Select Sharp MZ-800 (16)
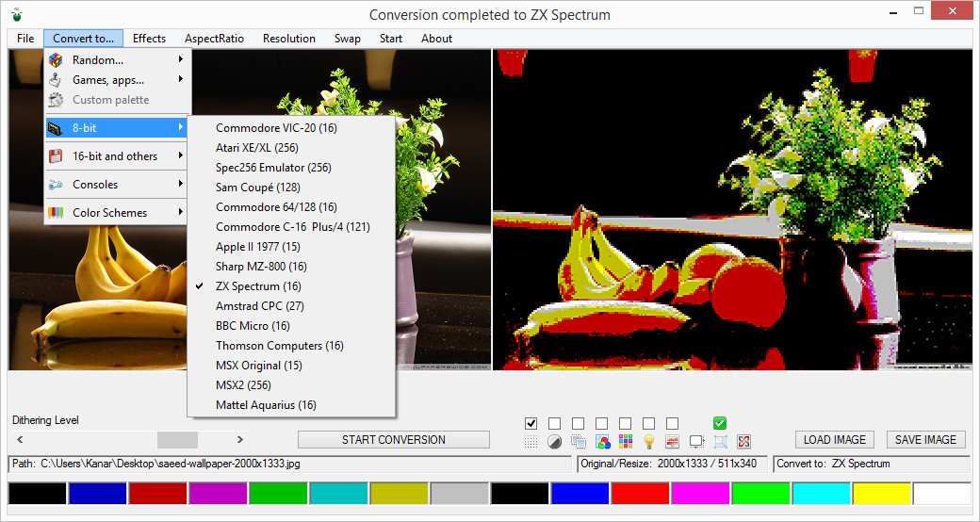Viewport: 980px width, 522px height. 291,267
